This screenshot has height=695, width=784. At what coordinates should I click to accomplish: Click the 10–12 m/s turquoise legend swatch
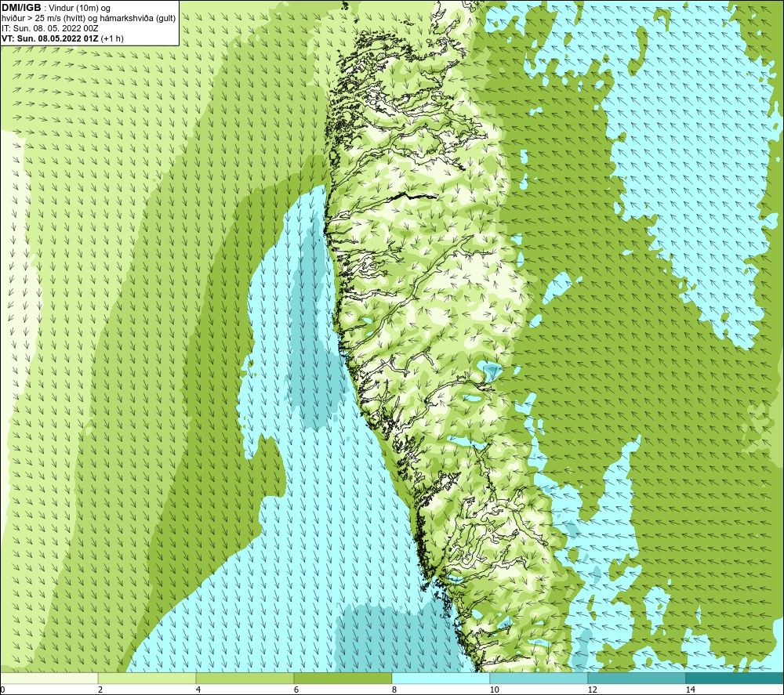coord(539,678)
